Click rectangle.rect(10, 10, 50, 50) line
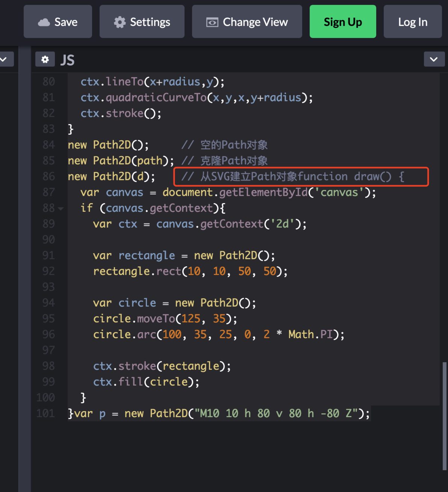This screenshot has width=448, height=492. [x=191, y=271]
